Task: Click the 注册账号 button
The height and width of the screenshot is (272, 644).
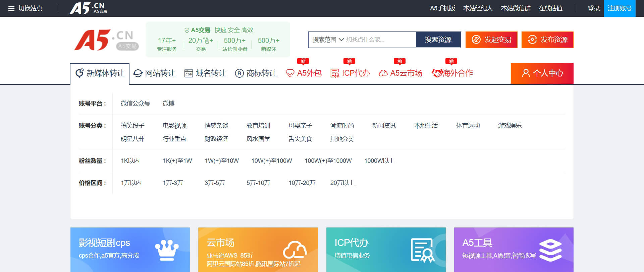Action: coord(620,8)
